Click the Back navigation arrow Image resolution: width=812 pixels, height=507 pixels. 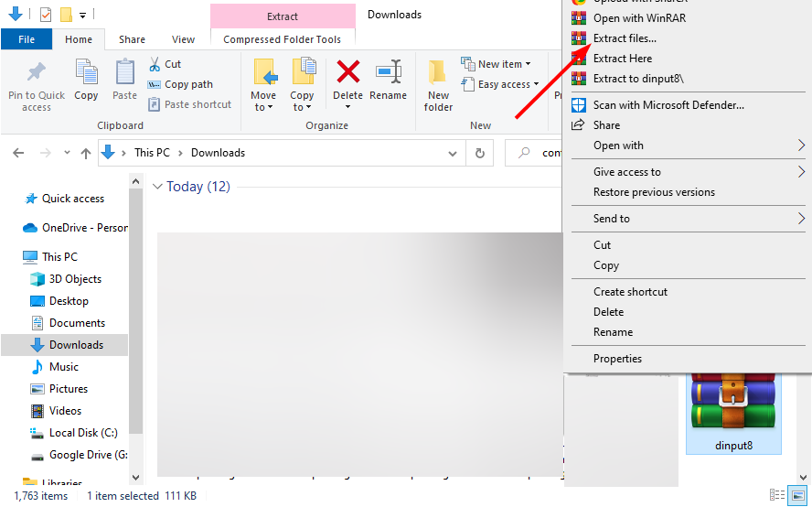18,153
